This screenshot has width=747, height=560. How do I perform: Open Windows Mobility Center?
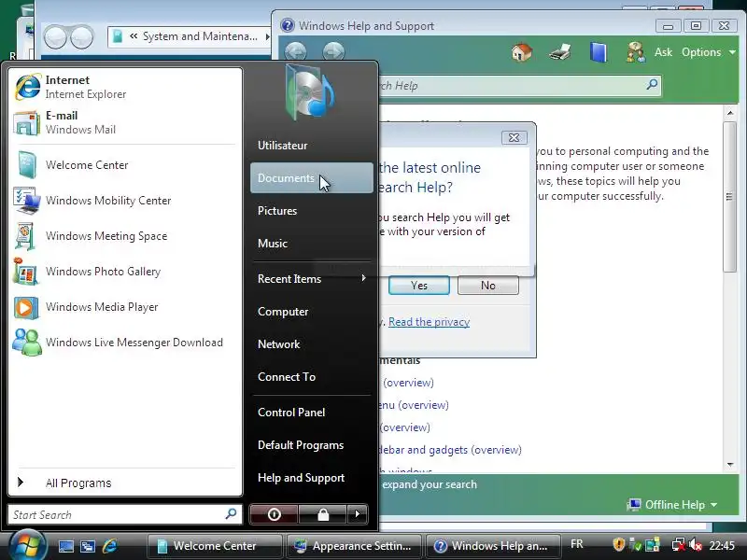coord(126,201)
